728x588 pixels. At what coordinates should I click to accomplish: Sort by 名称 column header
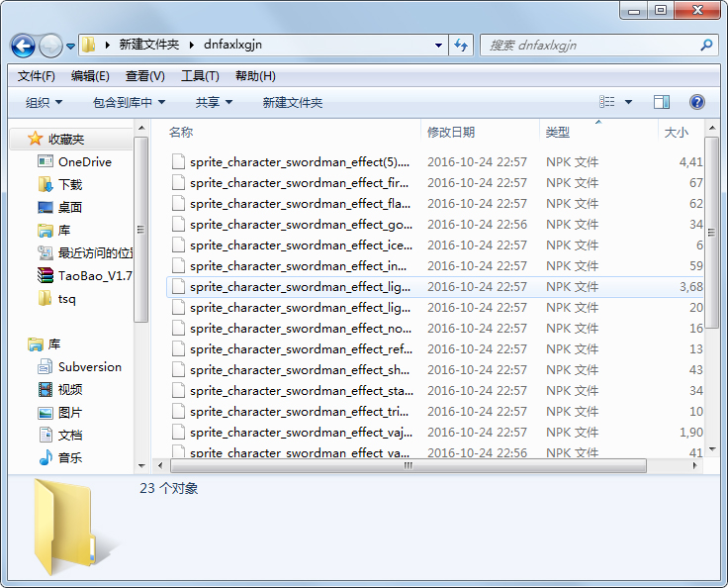pos(180,132)
